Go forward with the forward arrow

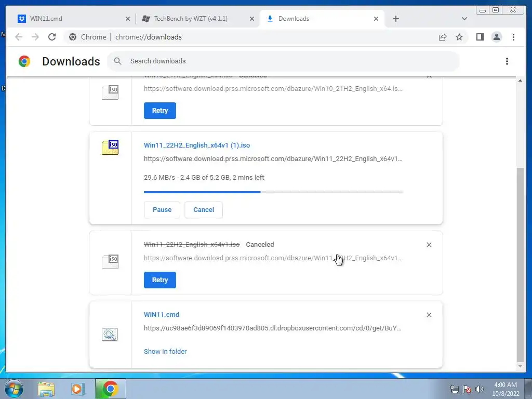(x=35, y=37)
